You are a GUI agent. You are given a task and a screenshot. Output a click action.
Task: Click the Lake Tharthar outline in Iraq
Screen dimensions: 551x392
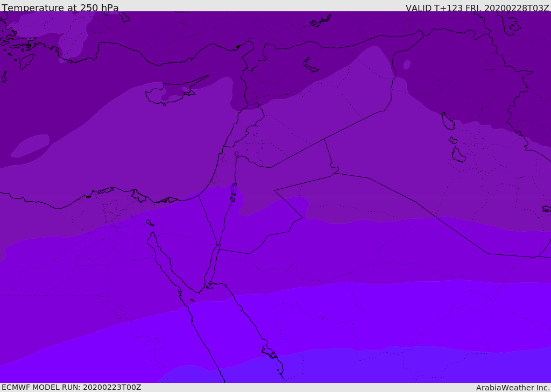448,122
